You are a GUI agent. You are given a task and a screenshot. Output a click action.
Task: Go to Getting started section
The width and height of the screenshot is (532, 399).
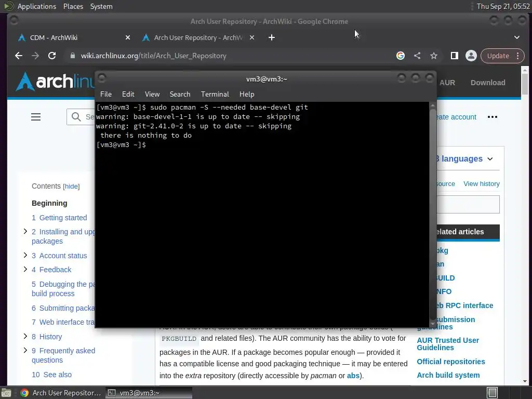59,218
